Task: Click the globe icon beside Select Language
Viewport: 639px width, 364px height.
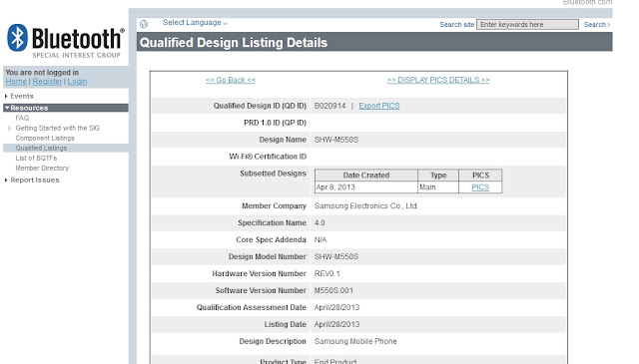Action: coord(144,24)
